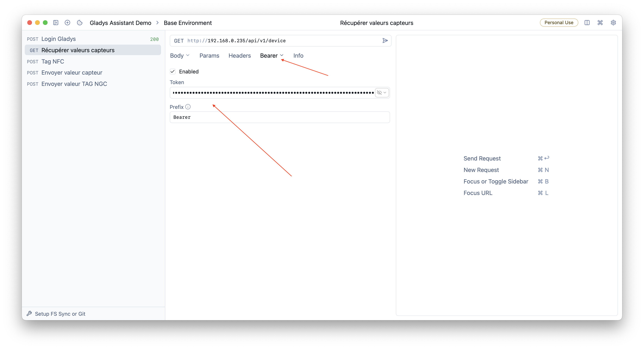Click the send request arrow icon
Image resolution: width=644 pixels, height=349 pixels.
click(385, 41)
